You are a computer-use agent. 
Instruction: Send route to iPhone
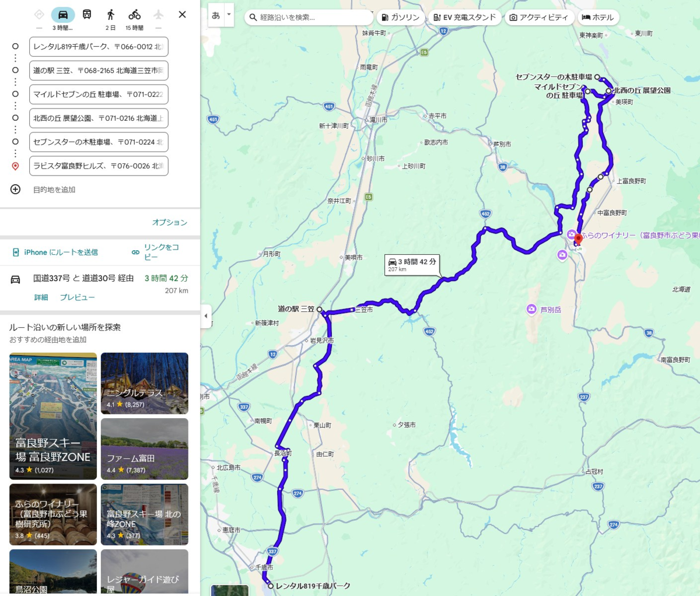[55, 253]
